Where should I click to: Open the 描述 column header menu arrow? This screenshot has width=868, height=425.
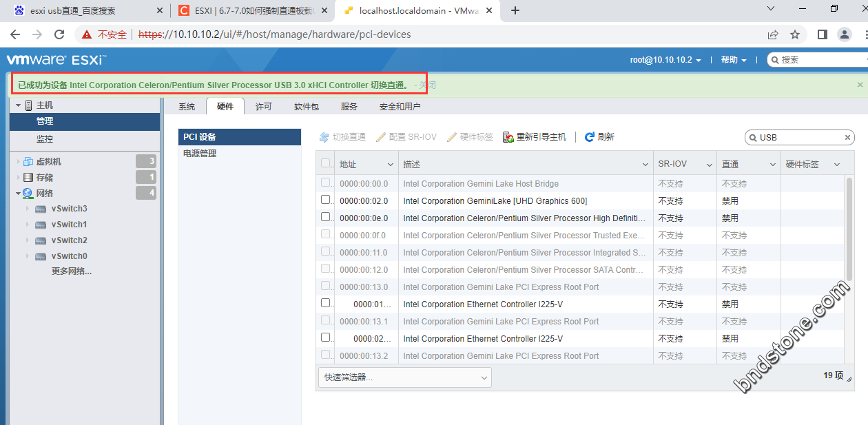[645, 165]
